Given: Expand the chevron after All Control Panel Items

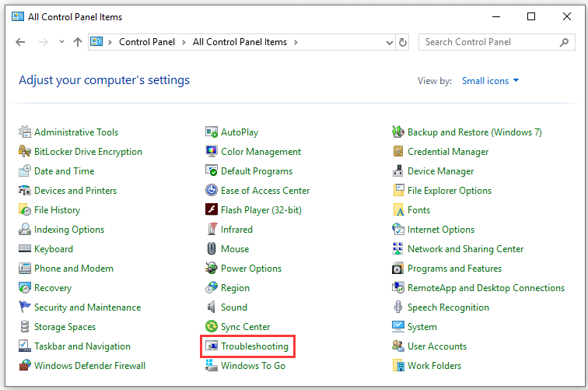Looking at the screenshot, I should point(296,42).
